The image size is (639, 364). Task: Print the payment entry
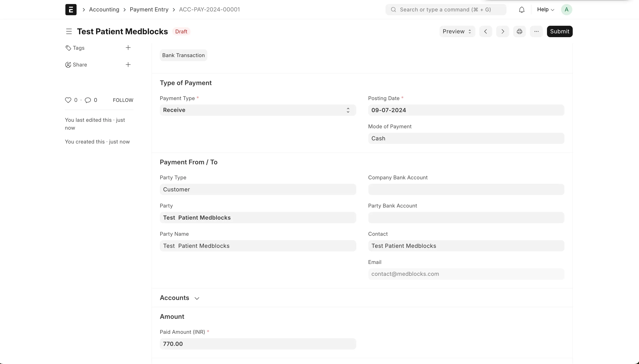coord(519,31)
